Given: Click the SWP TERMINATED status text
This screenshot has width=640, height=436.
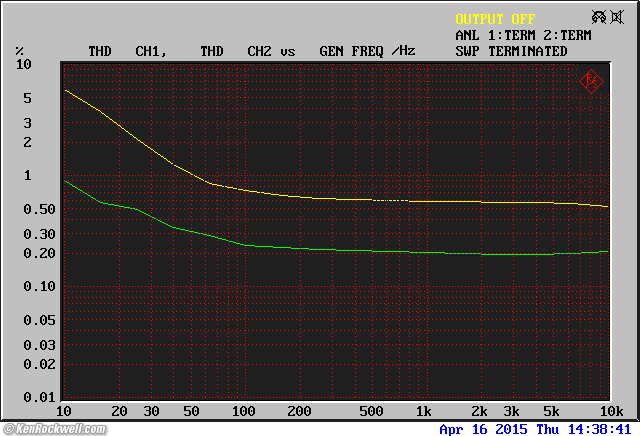Looking at the screenshot, I should pyautogui.click(x=511, y=51).
